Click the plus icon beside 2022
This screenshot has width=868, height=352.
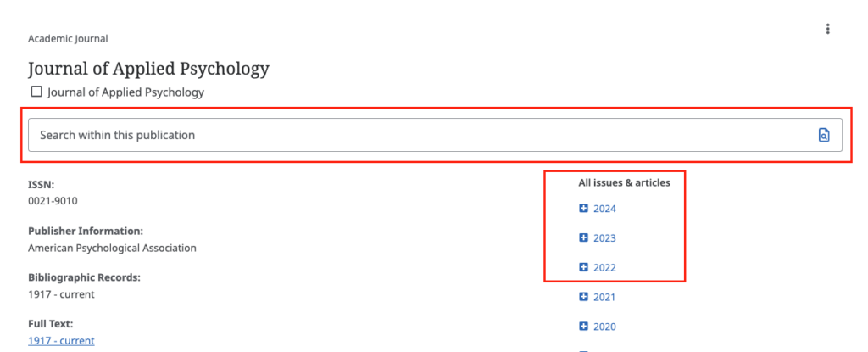tap(583, 268)
